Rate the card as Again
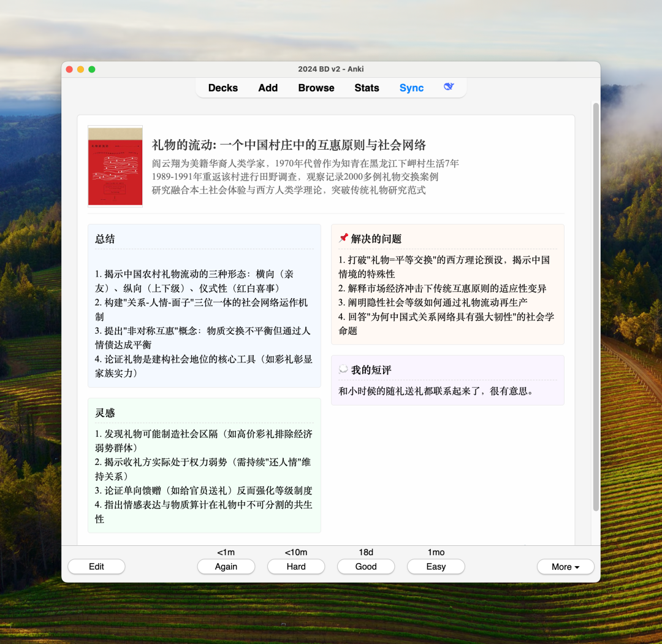Viewport: 662px width, 644px height. (226, 567)
